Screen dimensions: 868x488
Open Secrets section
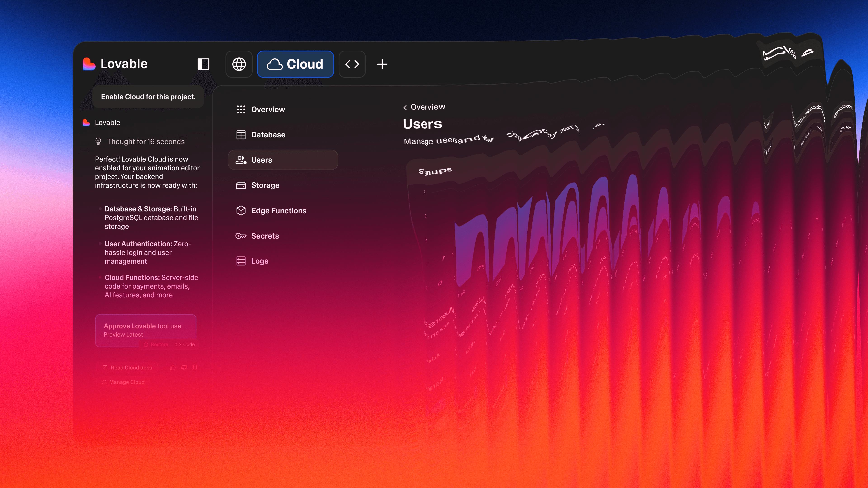(265, 236)
